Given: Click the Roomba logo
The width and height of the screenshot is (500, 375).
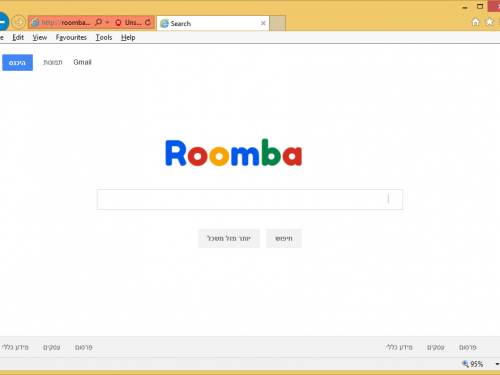Looking at the screenshot, I should point(234,153).
